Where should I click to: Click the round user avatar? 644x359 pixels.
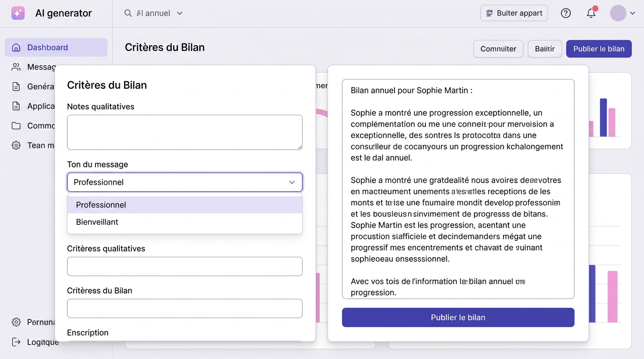[618, 13]
